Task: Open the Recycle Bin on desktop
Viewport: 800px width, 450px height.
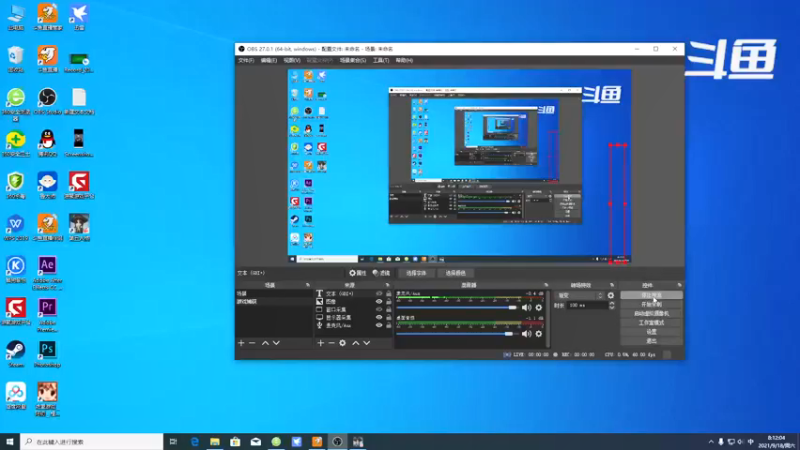Action: [16, 58]
